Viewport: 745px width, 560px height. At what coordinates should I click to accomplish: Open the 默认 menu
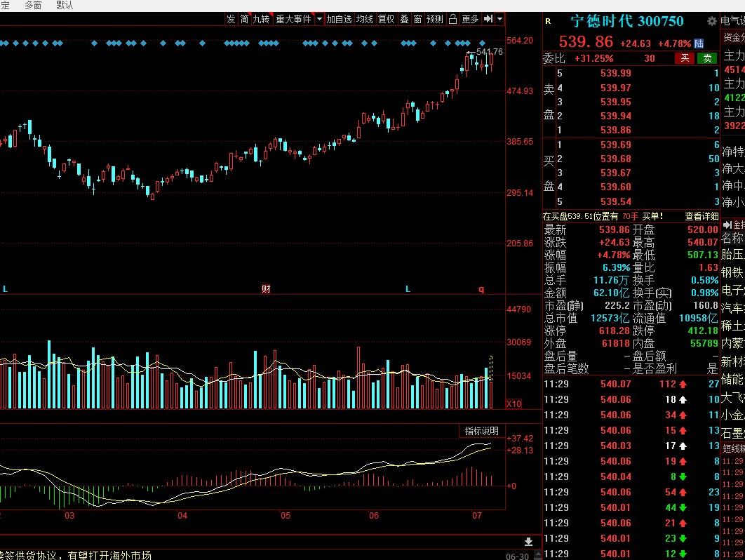pos(65,5)
